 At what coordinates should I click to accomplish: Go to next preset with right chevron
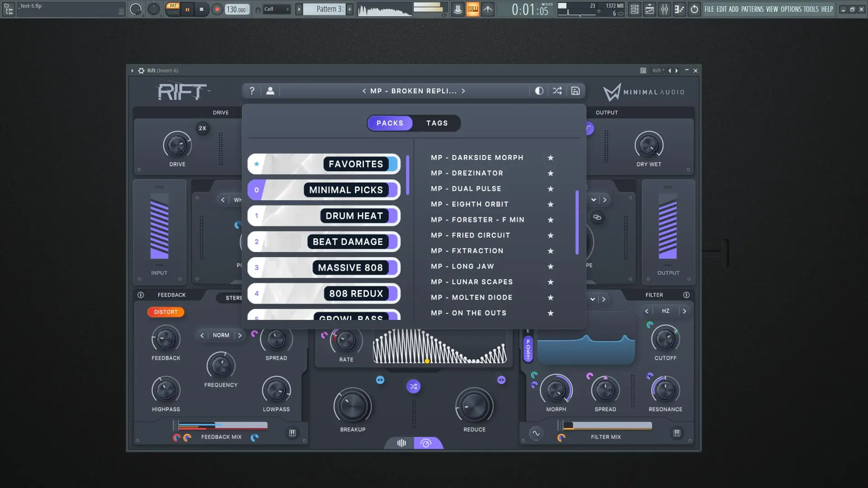click(463, 91)
